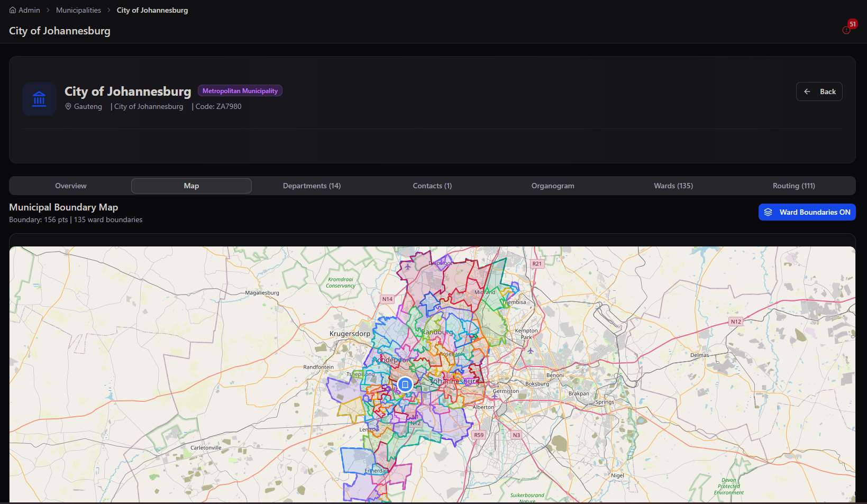Screen dimensions: 867x504
Task: Open the Departments (14) tab
Action: click(312, 186)
